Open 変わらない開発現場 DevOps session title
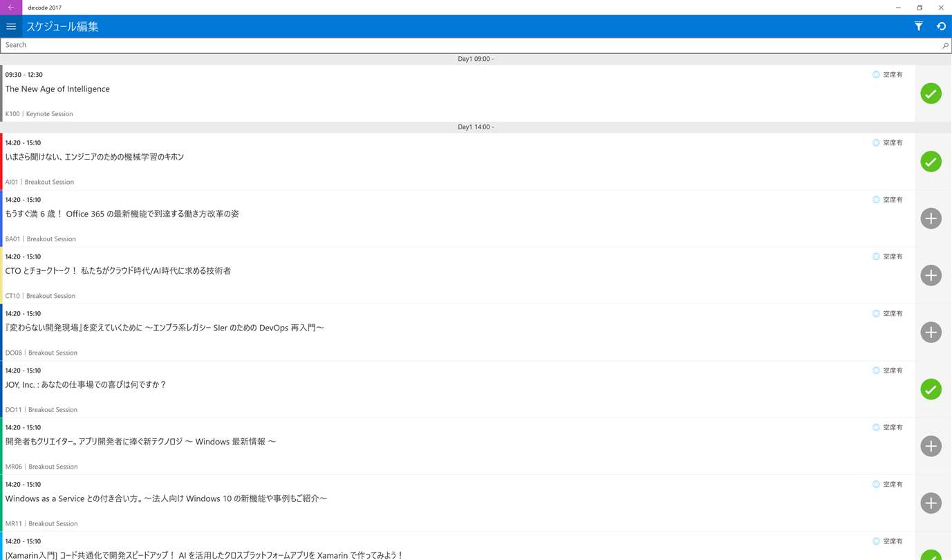The width and height of the screenshot is (952, 560). point(165,328)
